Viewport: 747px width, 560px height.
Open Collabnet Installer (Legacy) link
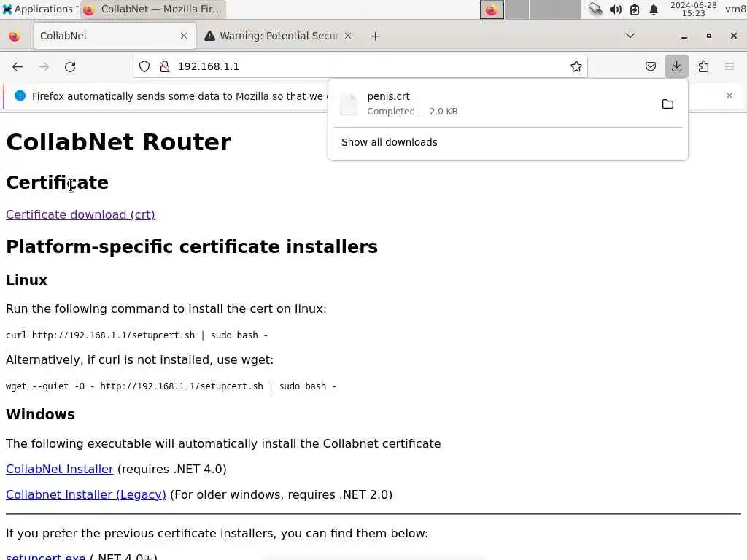(x=86, y=495)
